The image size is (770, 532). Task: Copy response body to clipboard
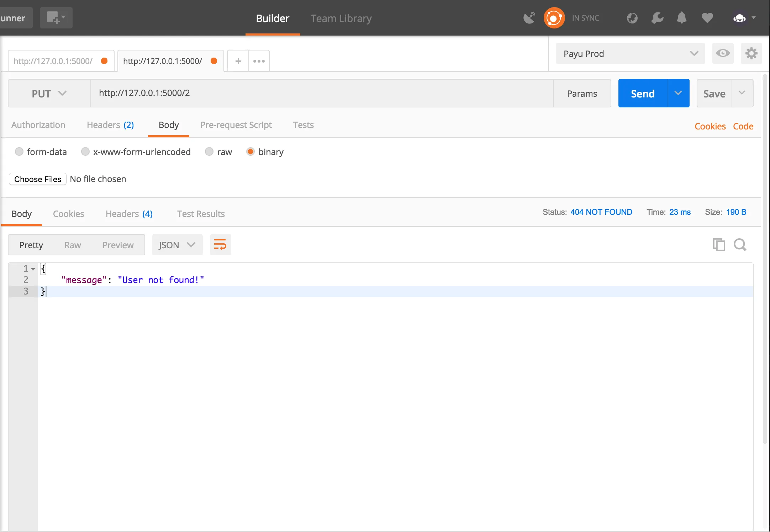click(x=719, y=245)
